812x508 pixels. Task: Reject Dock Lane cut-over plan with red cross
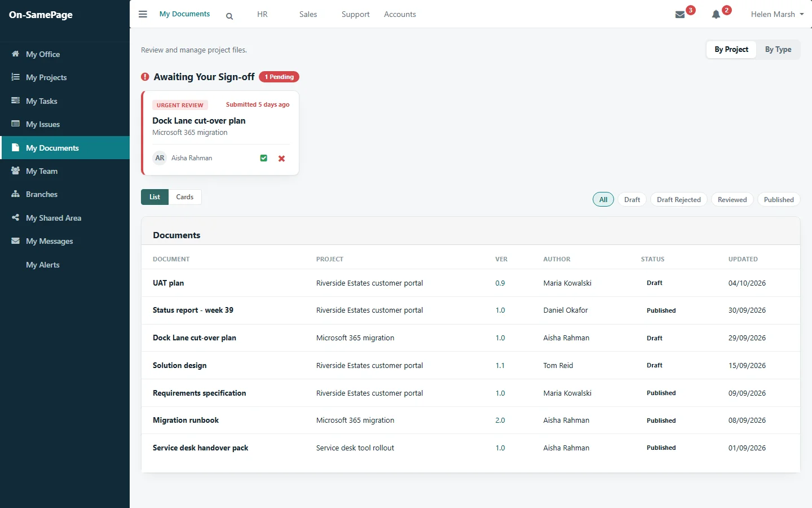point(281,159)
